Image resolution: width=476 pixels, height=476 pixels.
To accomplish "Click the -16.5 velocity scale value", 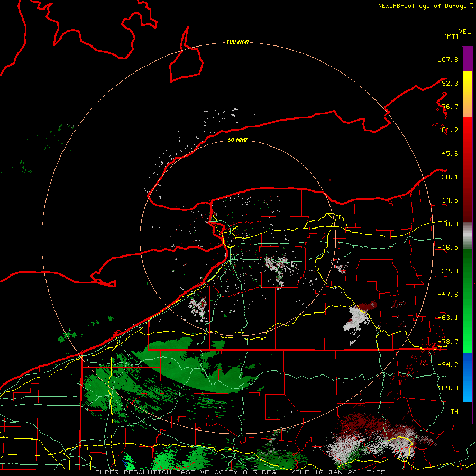I will click(x=448, y=248).
